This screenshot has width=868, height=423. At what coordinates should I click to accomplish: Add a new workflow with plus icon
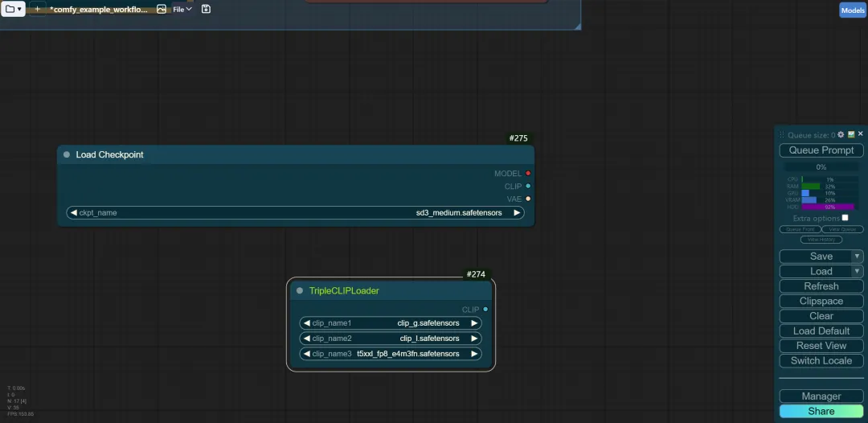tap(37, 9)
